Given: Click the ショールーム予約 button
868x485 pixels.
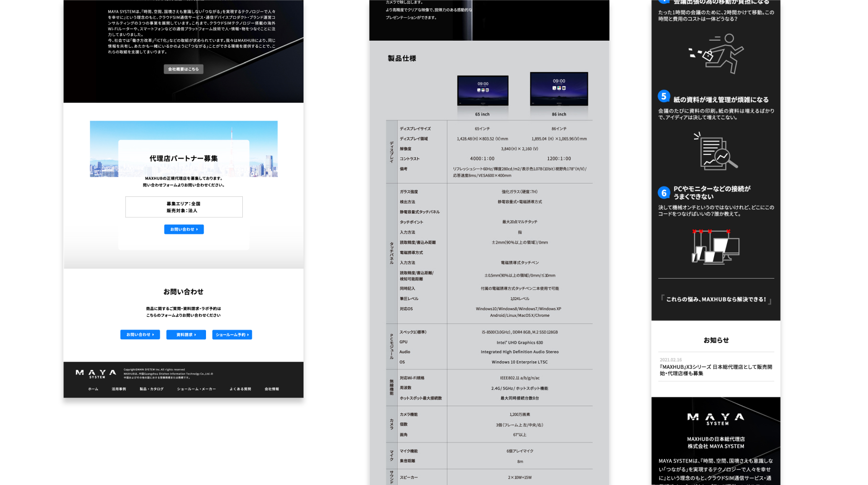Looking at the screenshot, I should pyautogui.click(x=232, y=334).
